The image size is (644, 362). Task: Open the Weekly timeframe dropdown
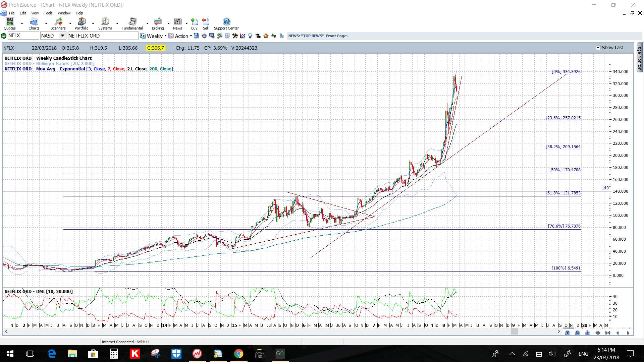(x=154, y=36)
